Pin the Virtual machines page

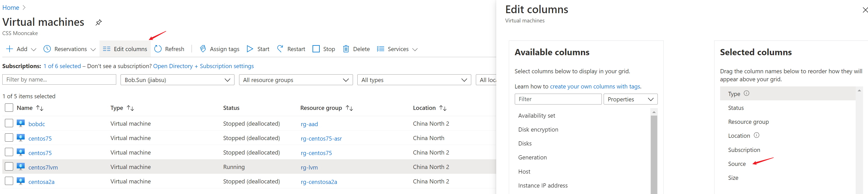tap(98, 23)
